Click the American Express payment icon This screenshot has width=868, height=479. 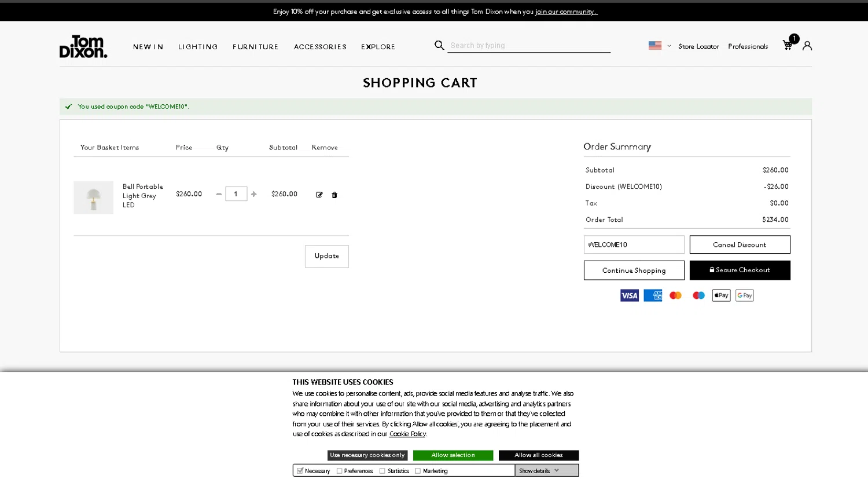click(653, 295)
